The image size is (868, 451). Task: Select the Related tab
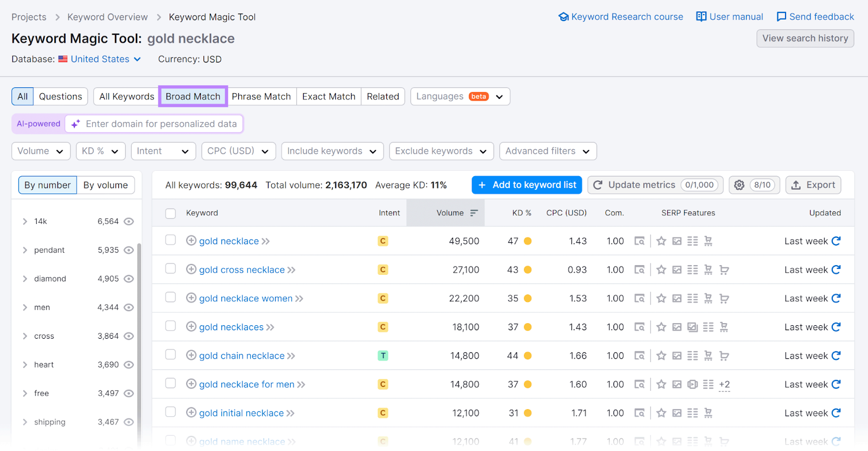[383, 96]
